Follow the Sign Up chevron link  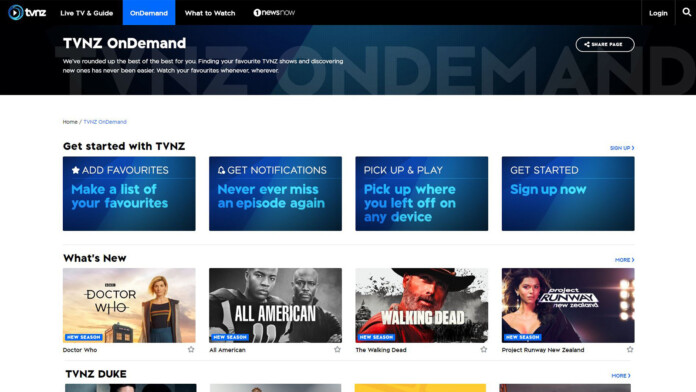pos(622,148)
